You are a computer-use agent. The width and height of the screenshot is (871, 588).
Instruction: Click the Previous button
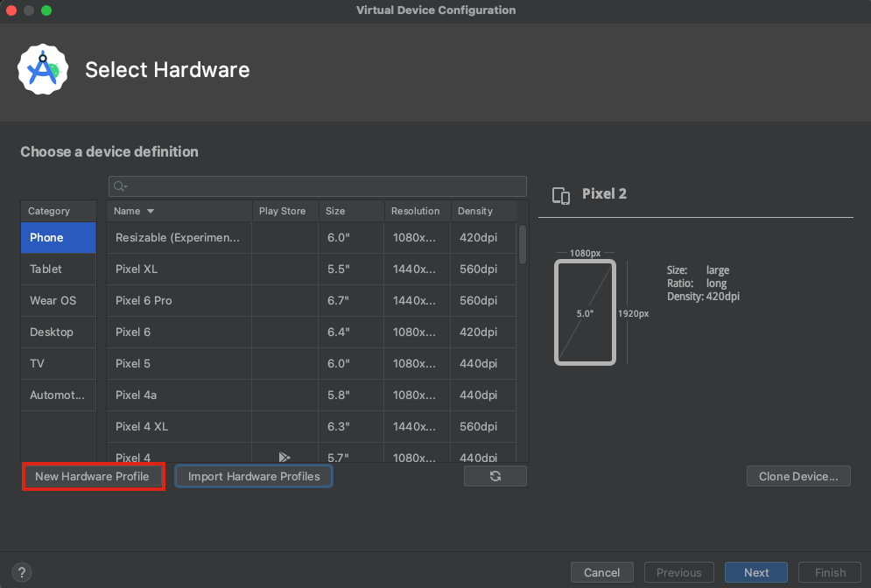click(678, 572)
